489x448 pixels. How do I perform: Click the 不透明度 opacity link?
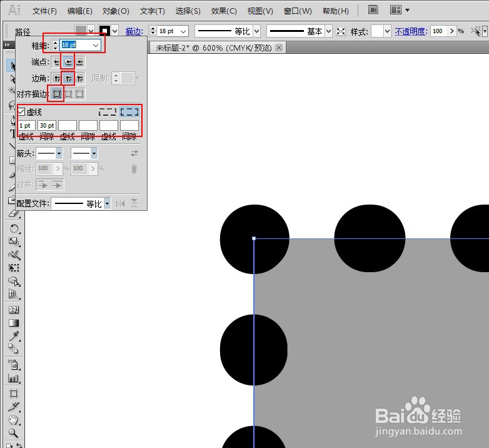tap(411, 31)
